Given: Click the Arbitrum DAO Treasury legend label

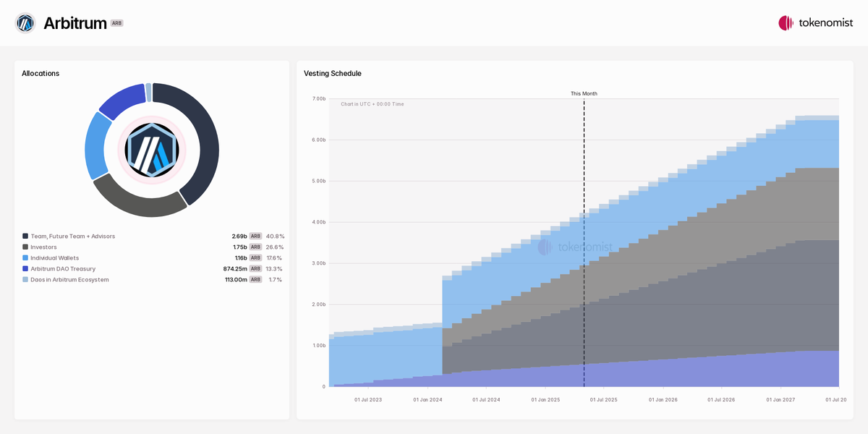Looking at the screenshot, I should click(63, 269).
